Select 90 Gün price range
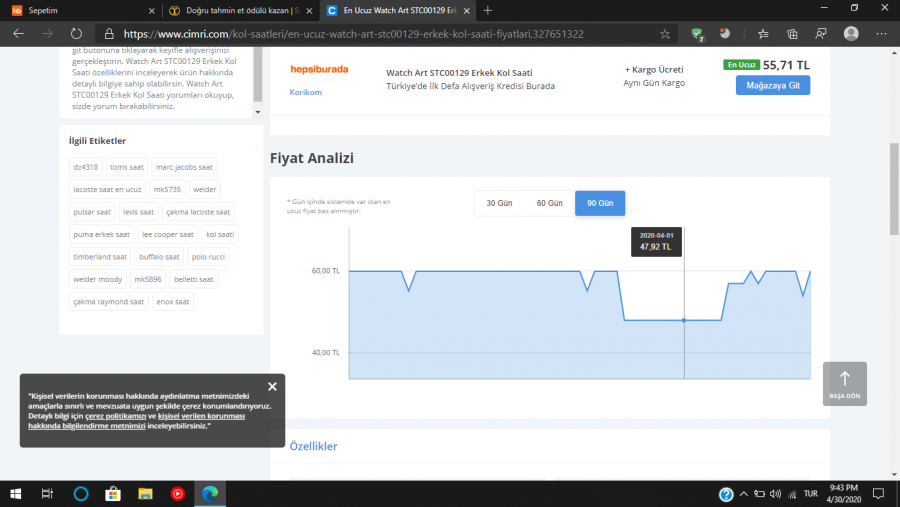The image size is (900, 507). [600, 203]
